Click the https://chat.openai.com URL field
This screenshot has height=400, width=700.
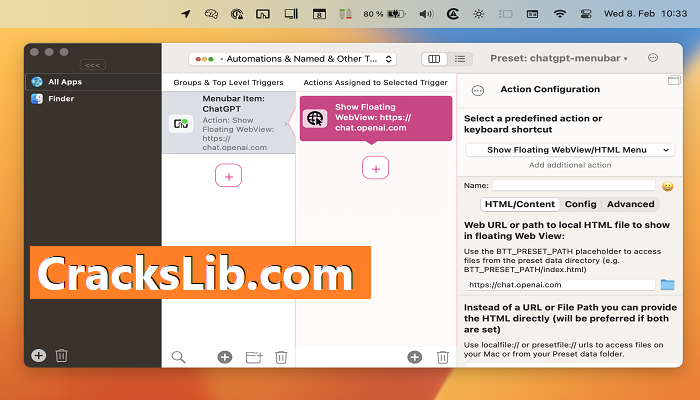click(x=561, y=285)
